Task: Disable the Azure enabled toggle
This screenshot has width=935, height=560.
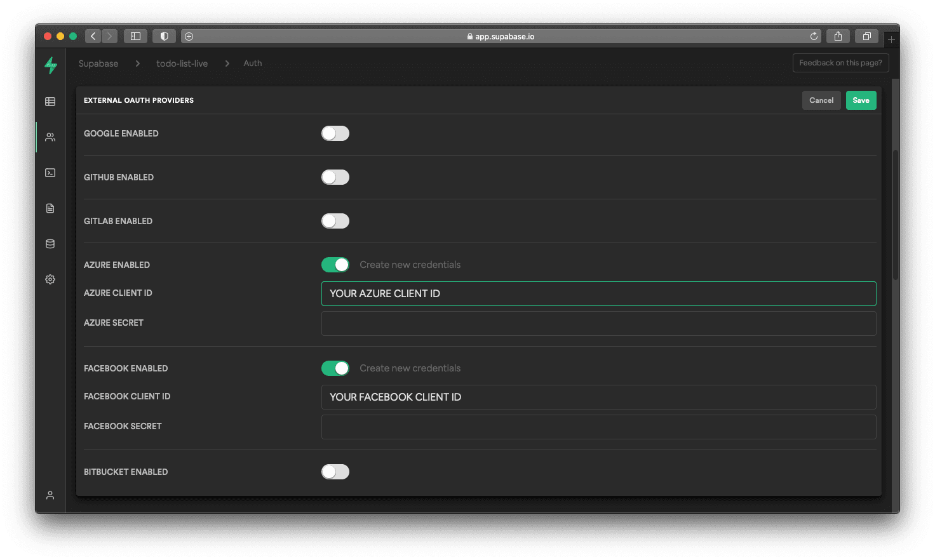Action: (335, 265)
